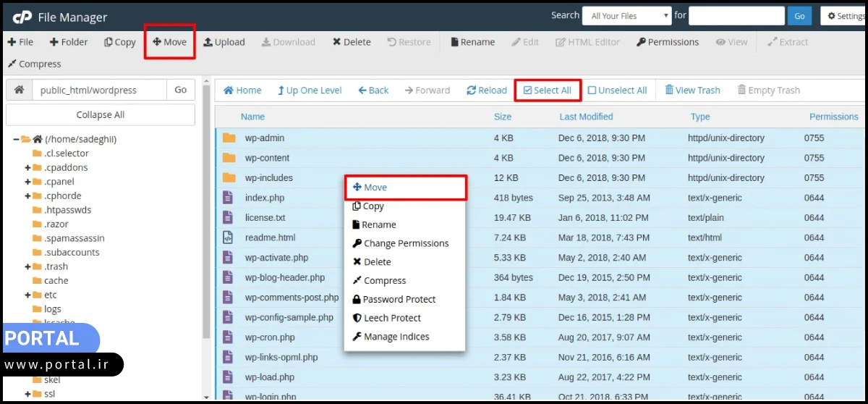This screenshot has width=868, height=404.
Task: Click the Go button next to path
Action: click(181, 91)
